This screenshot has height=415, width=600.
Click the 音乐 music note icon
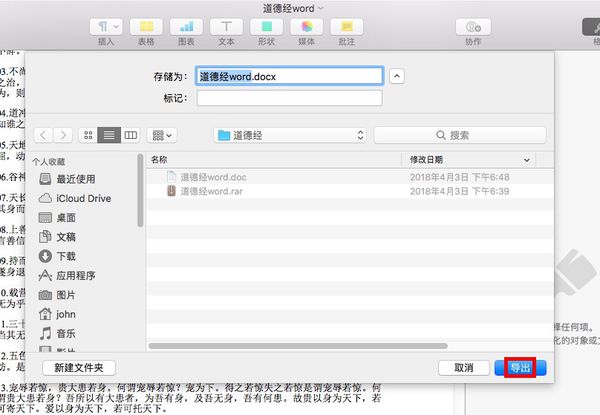coord(45,334)
